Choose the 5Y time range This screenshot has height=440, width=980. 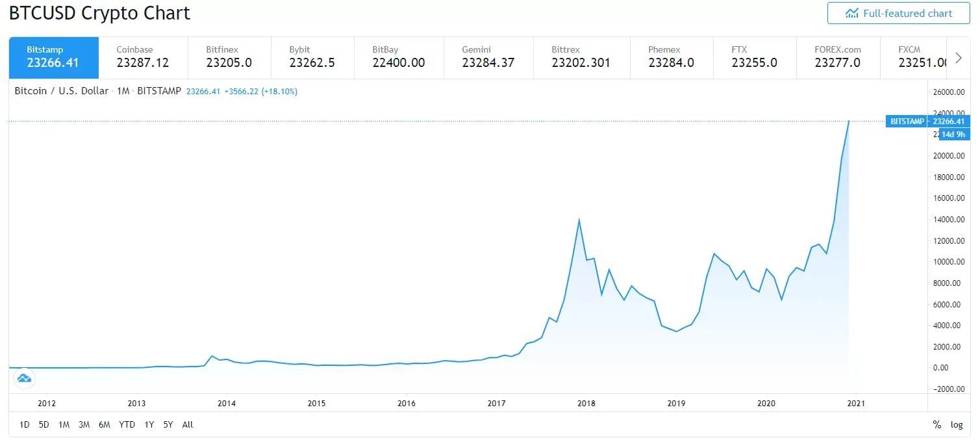[x=168, y=424]
